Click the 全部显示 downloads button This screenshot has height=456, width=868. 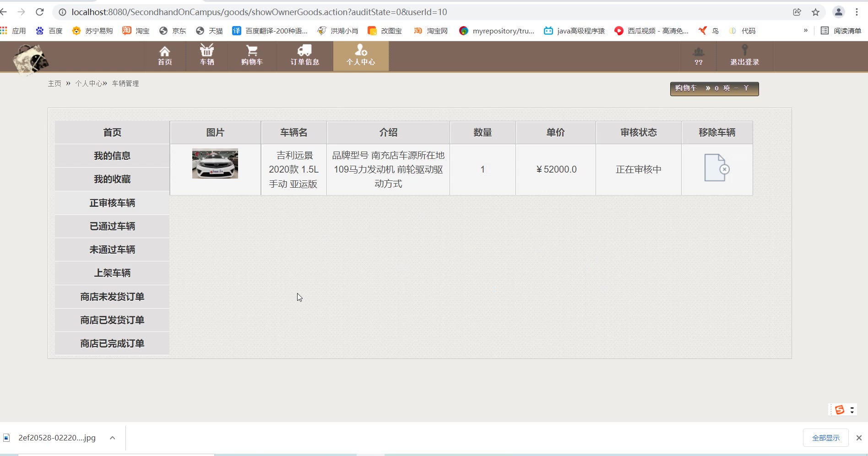coord(825,438)
